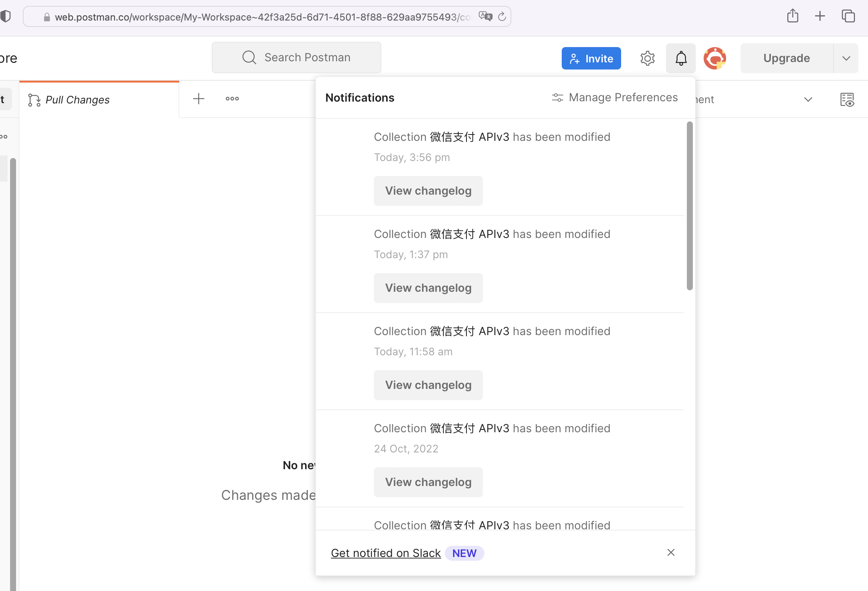Click 'Today, 1:37 pm' timestamp
Image resolution: width=868 pixels, height=591 pixels.
tap(411, 255)
